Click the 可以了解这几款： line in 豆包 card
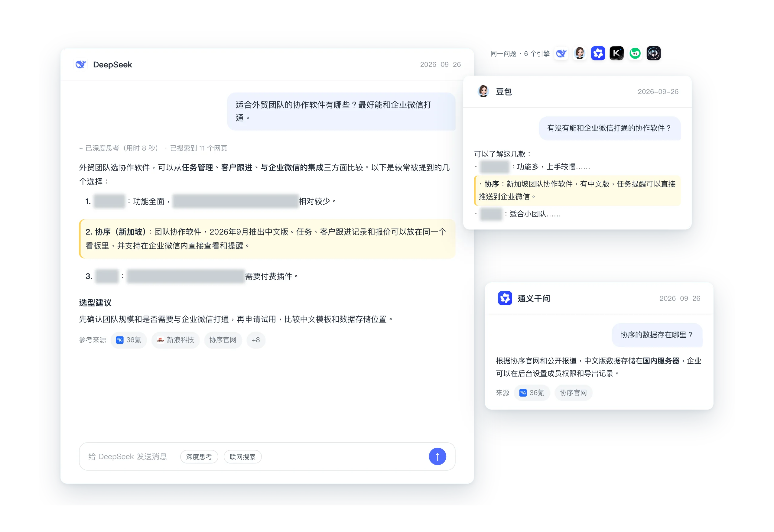 coord(503,154)
